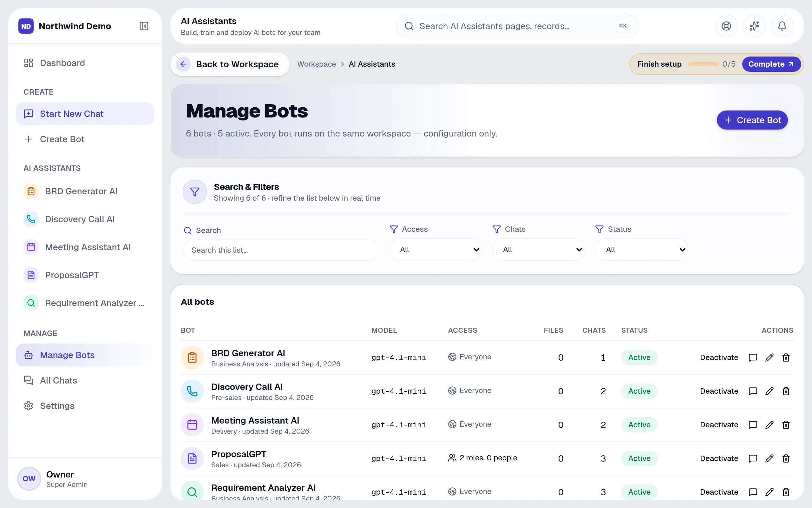Select Manage Bots in sidebar
812x508 pixels.
point(85,355)
